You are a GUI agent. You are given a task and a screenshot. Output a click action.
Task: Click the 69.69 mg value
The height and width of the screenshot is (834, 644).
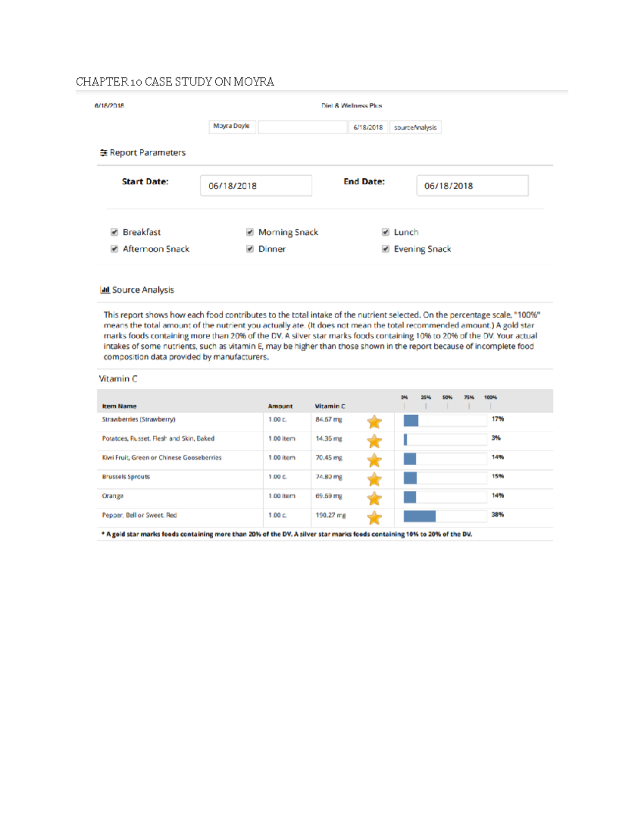(x=328, y=496)
